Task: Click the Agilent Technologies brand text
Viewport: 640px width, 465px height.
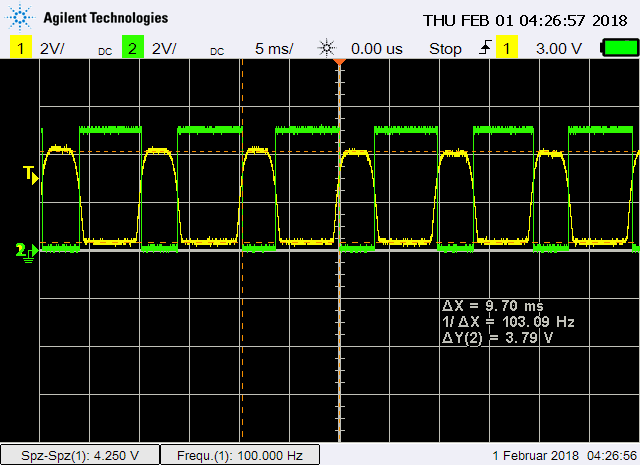Action: 106,18
